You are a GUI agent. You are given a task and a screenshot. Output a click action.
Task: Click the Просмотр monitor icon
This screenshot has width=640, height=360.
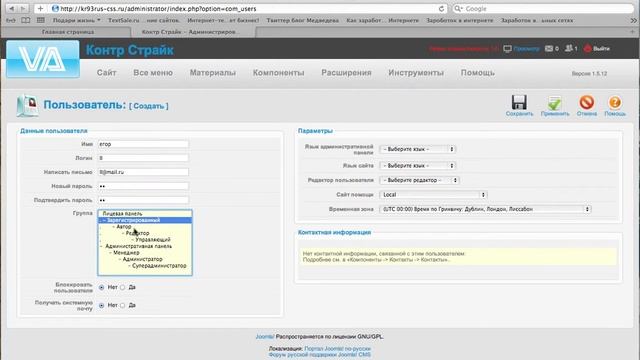pyautogui.click(x=507, y=49)
